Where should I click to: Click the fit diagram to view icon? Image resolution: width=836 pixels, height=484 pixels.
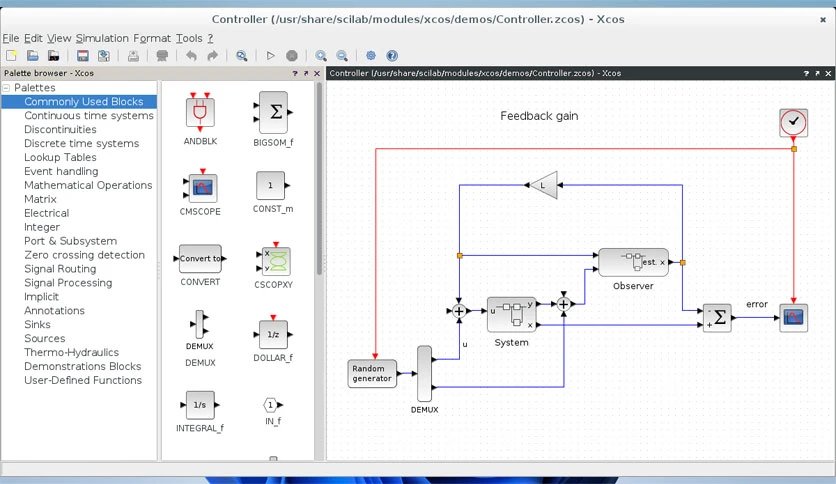(242, 55)
